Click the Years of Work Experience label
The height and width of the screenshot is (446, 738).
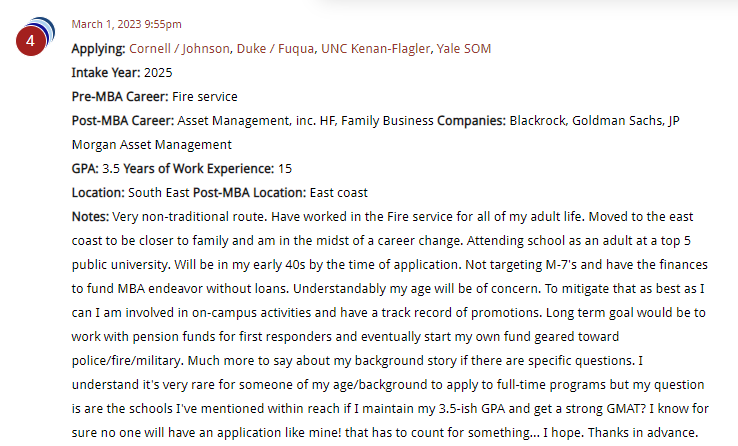199,168
